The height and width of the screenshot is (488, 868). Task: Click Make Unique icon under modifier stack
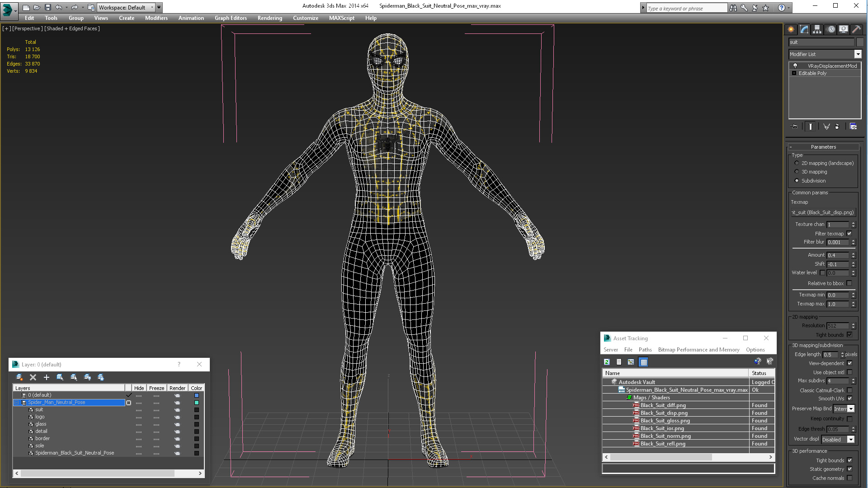click(826, 127)
